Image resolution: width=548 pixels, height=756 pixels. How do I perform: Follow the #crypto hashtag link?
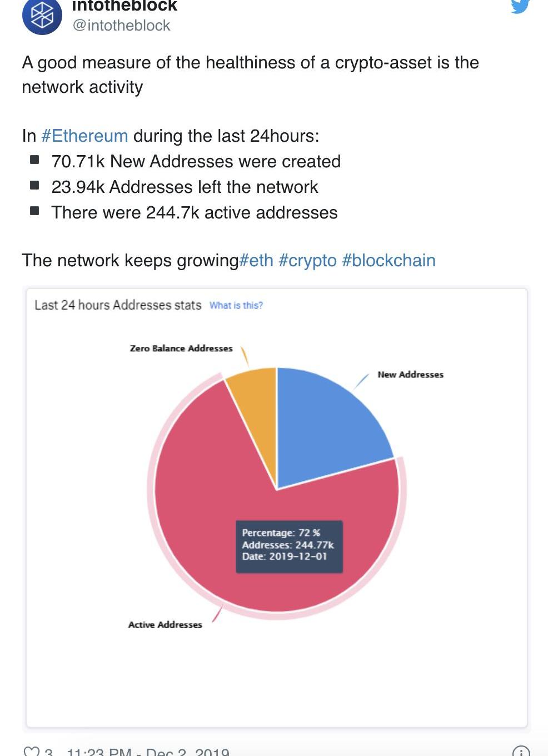(307, 260)
